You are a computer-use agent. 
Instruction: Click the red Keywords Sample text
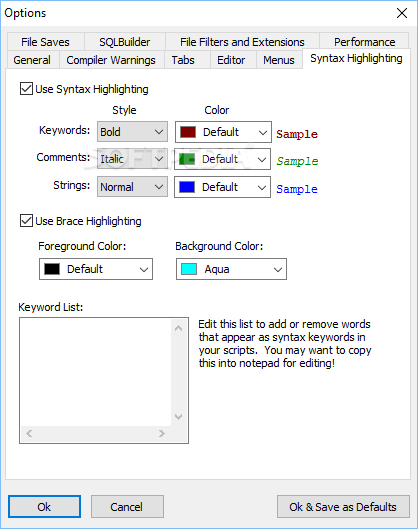click(x=297, y=134)
